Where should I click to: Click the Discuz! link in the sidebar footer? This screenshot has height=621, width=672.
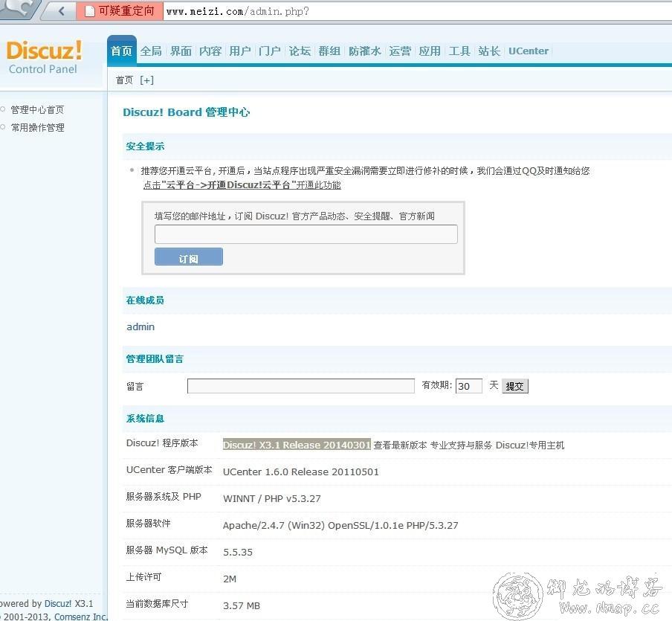point(58,603)
